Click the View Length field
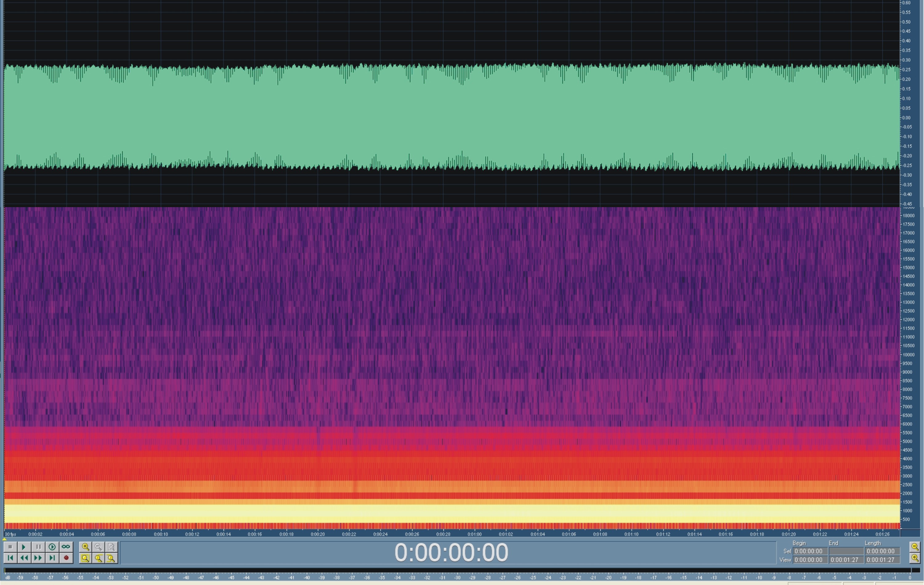The height and width of the screenshot is (585, 924). click(882, 560)
